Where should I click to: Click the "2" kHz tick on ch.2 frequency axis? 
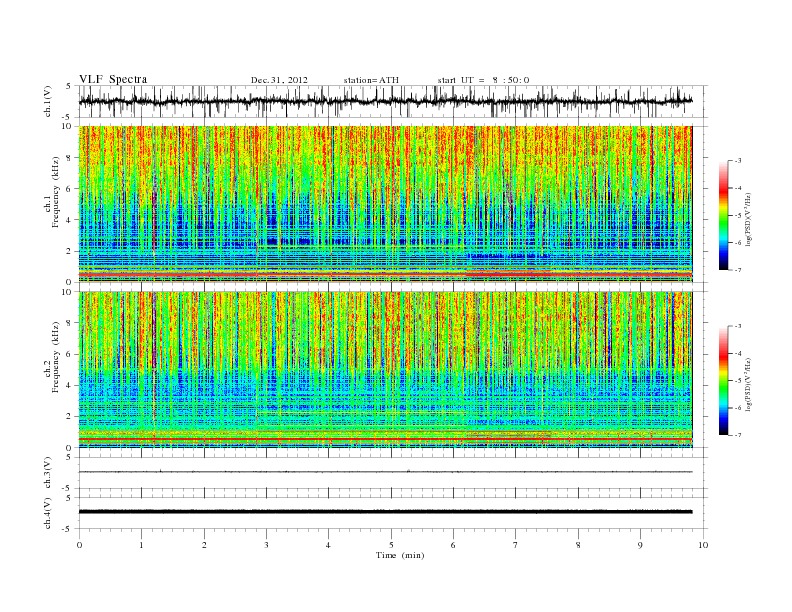click(70, 417)
